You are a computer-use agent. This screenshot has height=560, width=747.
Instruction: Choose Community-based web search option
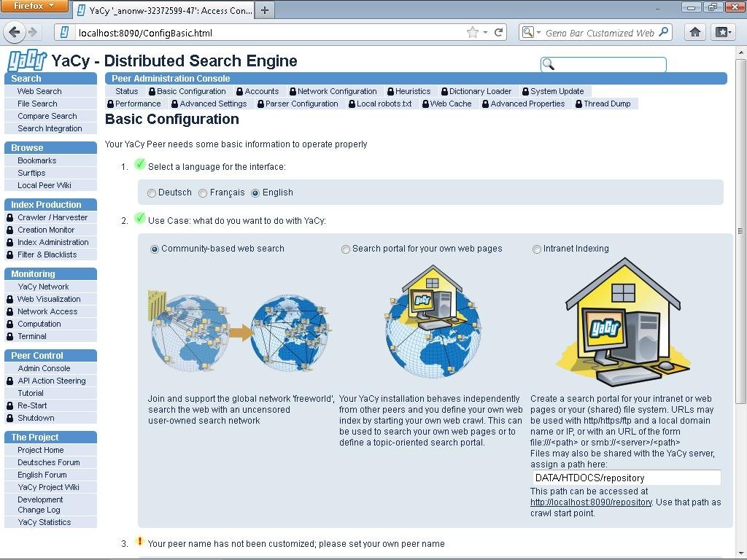155,249
